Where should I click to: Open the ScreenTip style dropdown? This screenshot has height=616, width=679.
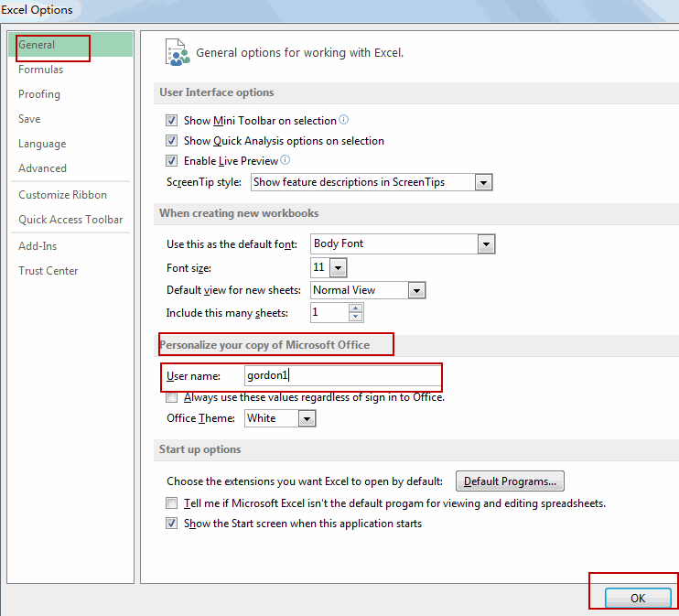[x=483, y=182]
